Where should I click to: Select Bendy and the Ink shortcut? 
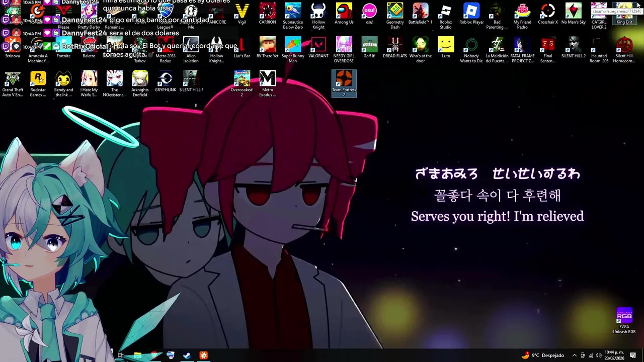(63, 83)
